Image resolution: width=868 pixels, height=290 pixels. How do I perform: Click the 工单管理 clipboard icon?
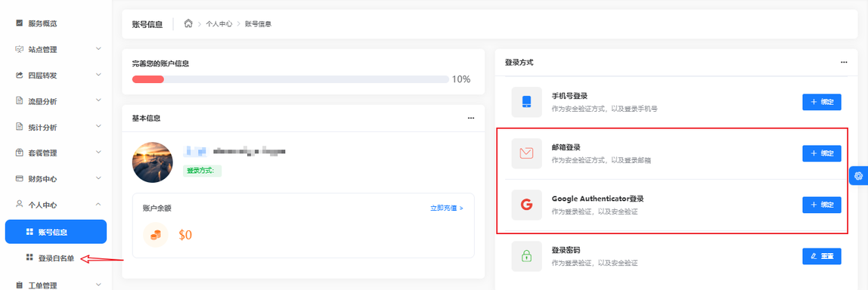click(20, 285)
